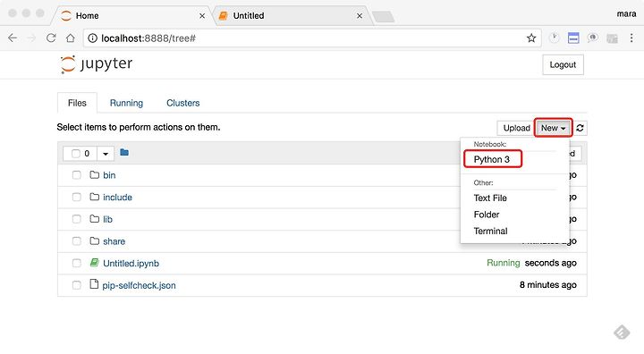Click the folder icon beside bin
Viewport: 644px width, 354px height.
(x=95, y=174)
